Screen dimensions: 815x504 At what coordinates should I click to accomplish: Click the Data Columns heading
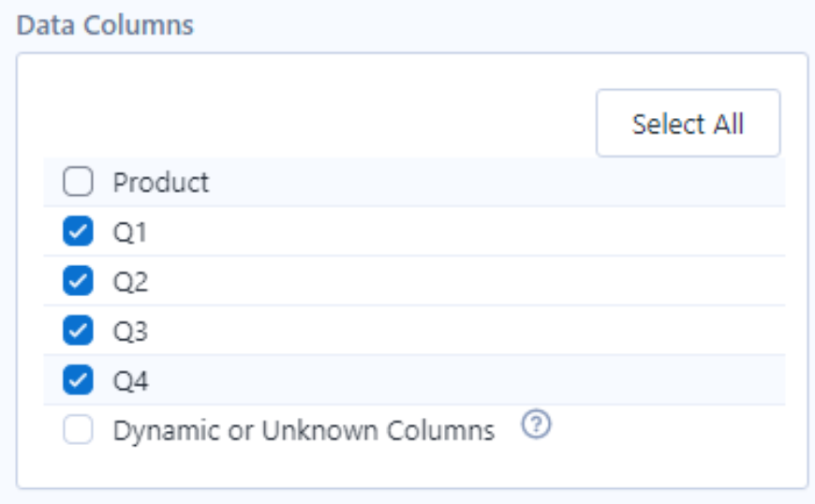pyautogui.click(x=105, y=25)
